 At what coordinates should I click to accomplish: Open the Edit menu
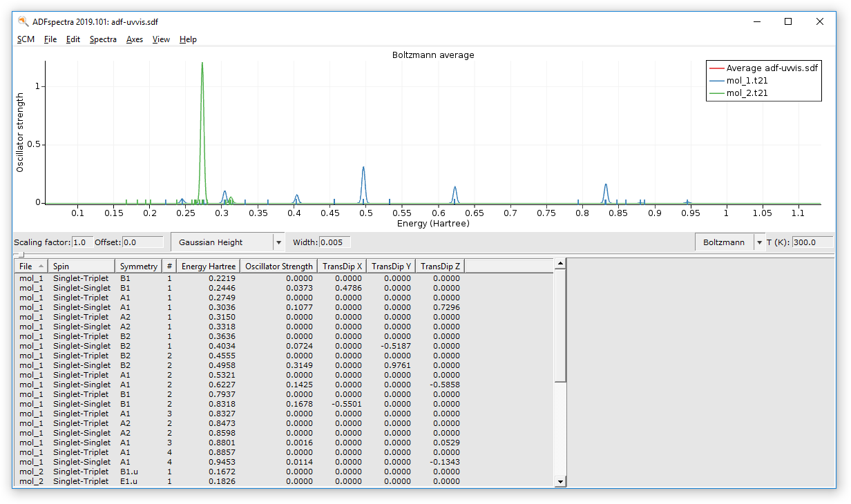[x=73, y=39]
